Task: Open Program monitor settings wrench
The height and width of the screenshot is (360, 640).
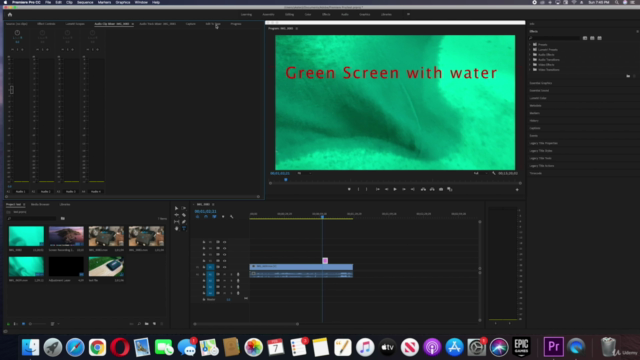Action: pos(493,173)
